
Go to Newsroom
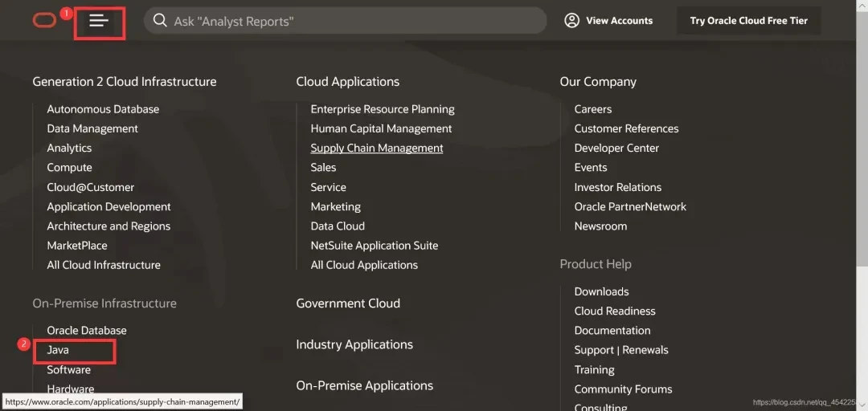click(600, 226)
